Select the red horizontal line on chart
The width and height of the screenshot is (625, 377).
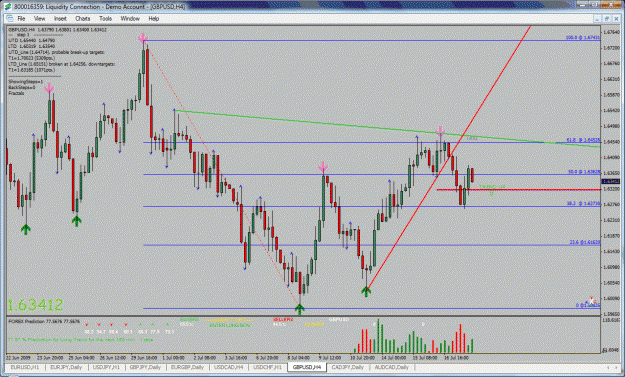tap(518, 190)
